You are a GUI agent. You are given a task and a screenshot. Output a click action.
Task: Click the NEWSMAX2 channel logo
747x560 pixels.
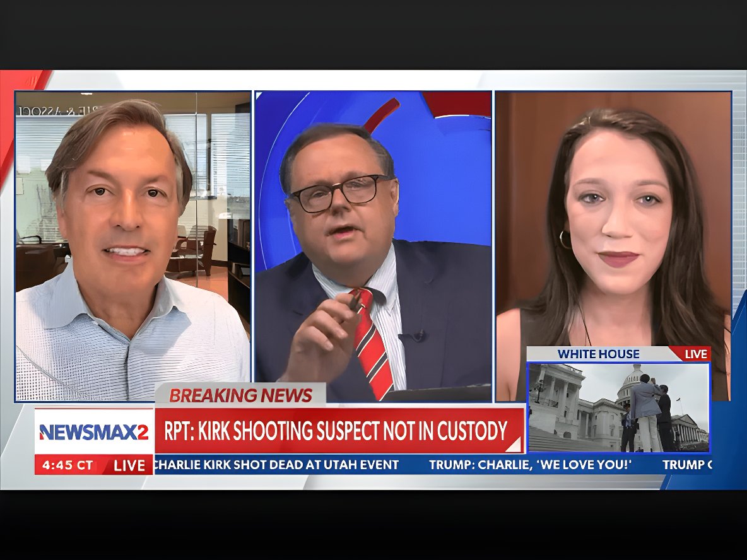click(94, 431)
